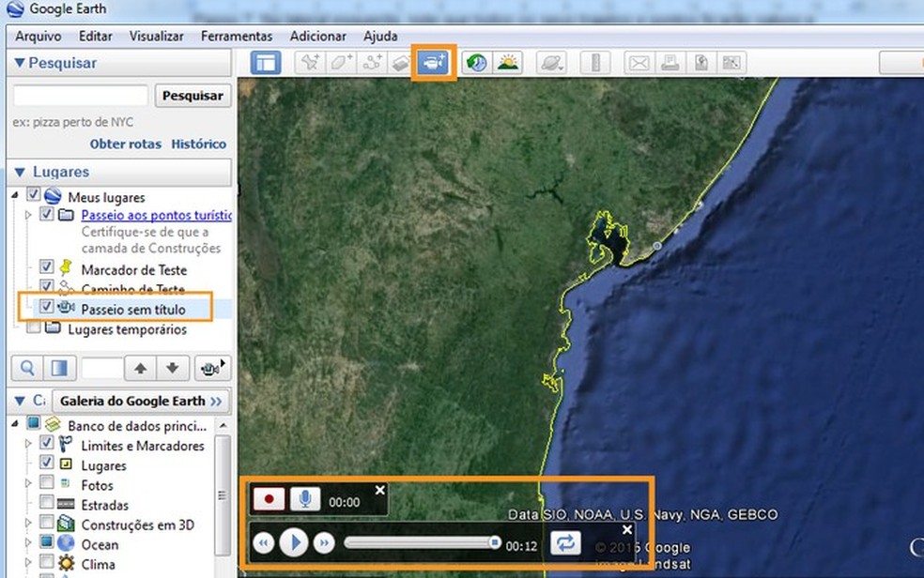The image size is (924, 578).
Task: Click the Pesquisar search button
Action: click(x=192, y=96)
